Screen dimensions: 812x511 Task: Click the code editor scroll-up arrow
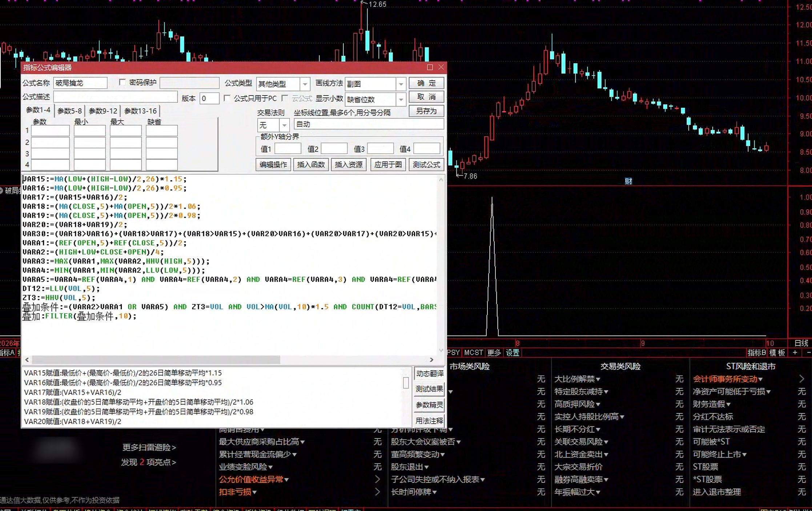click(441, 180)
